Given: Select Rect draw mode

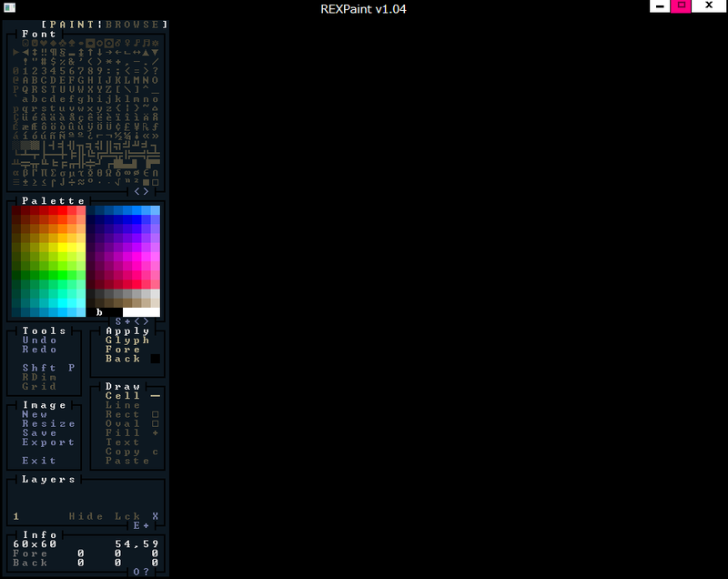Looking at the screenshot, I should pos(123,414).
